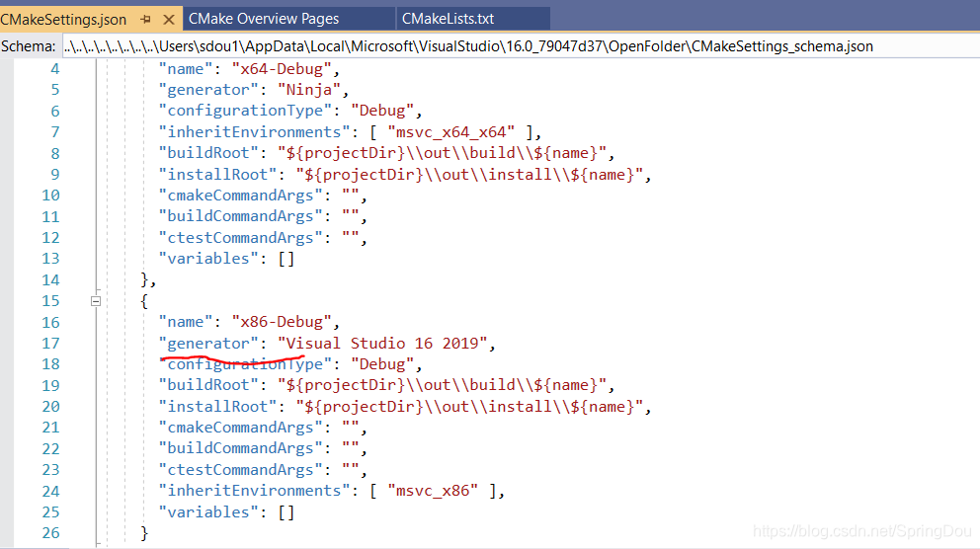Click "Debug" value on line 18
This screenshot has height=549, width=980.
[x=382, y=364]
